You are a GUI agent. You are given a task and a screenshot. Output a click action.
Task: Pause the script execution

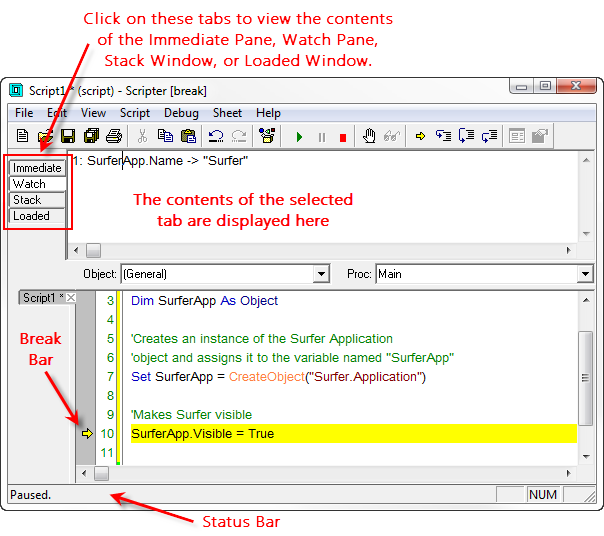click(x=322, y=137)
